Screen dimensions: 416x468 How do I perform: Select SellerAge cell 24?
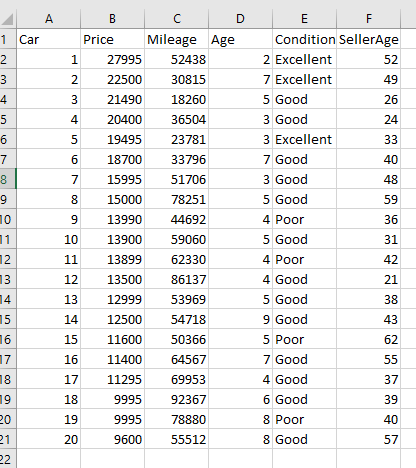(x=369, y=119)
